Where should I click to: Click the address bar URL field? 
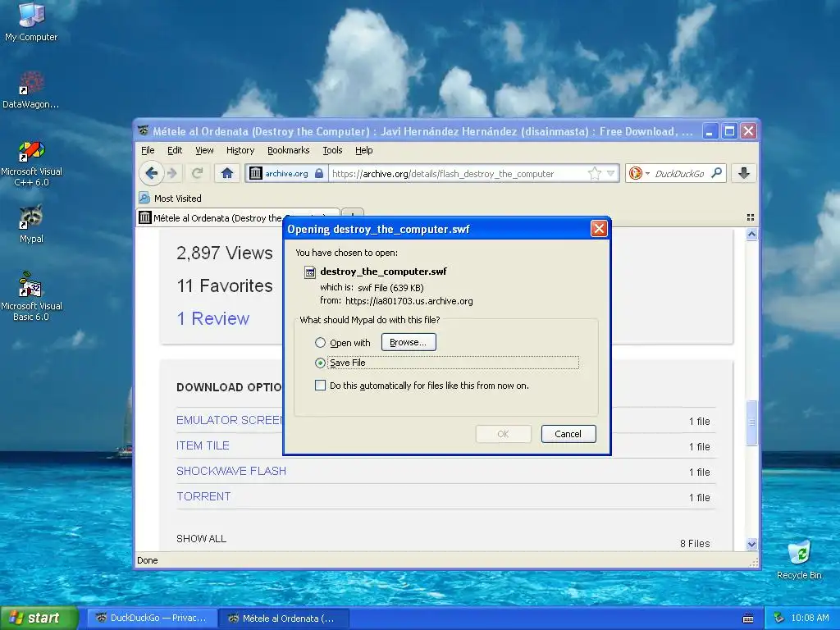458,174
